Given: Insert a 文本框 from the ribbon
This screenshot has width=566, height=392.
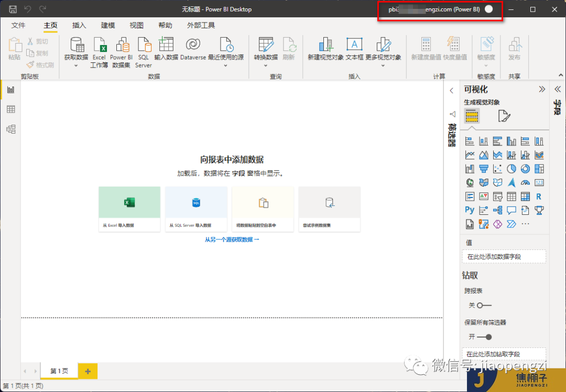Looking at the screenshot, I should [354, 49].
